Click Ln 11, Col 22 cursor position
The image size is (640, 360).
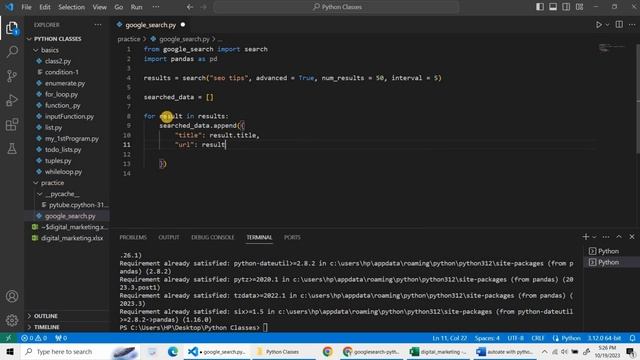449,338
